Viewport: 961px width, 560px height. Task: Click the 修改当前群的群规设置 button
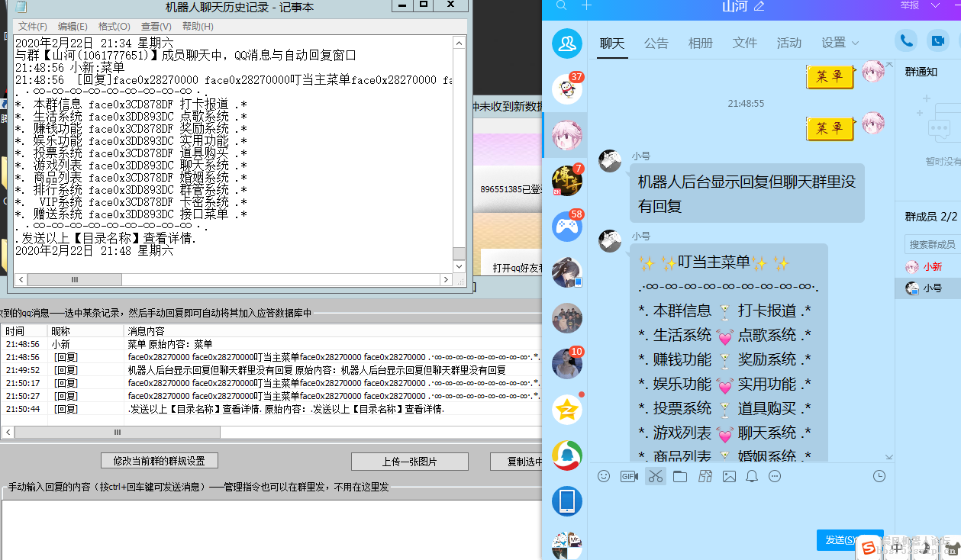click(159, 461)
